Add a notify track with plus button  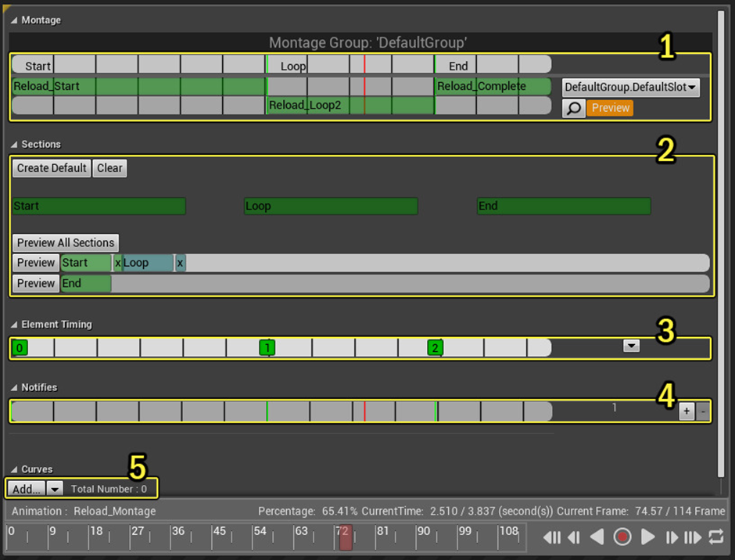pyautogui.click(x=687, y=411)
